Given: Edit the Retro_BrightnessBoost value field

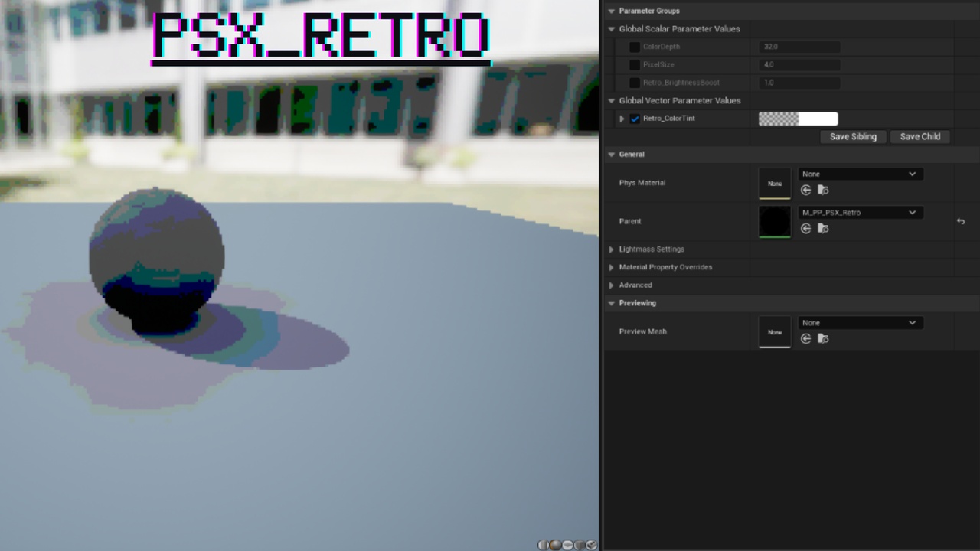Looking at the screenshot, I should tap(799, 83).
